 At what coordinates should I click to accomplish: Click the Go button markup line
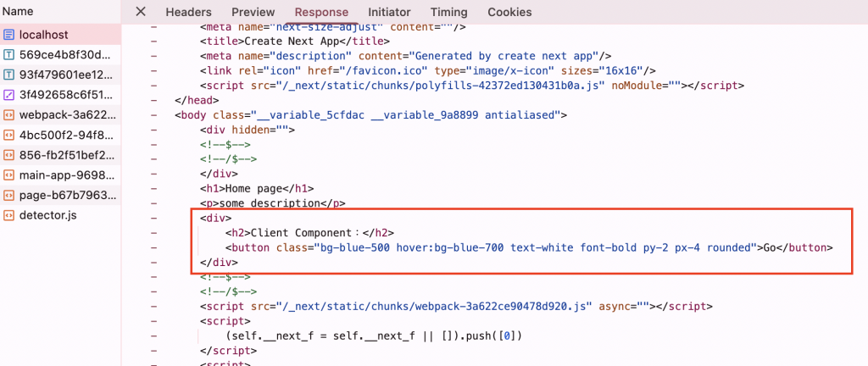[x=529, y=247]
